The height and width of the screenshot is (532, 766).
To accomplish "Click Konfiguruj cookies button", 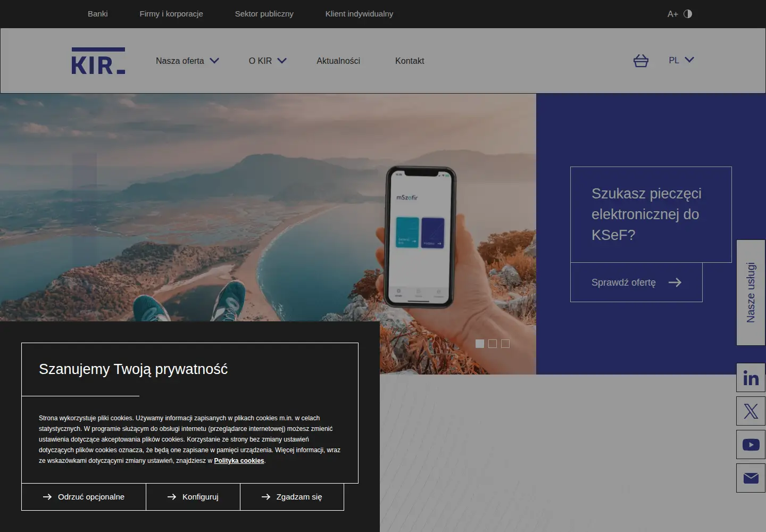I will [193, 497].
